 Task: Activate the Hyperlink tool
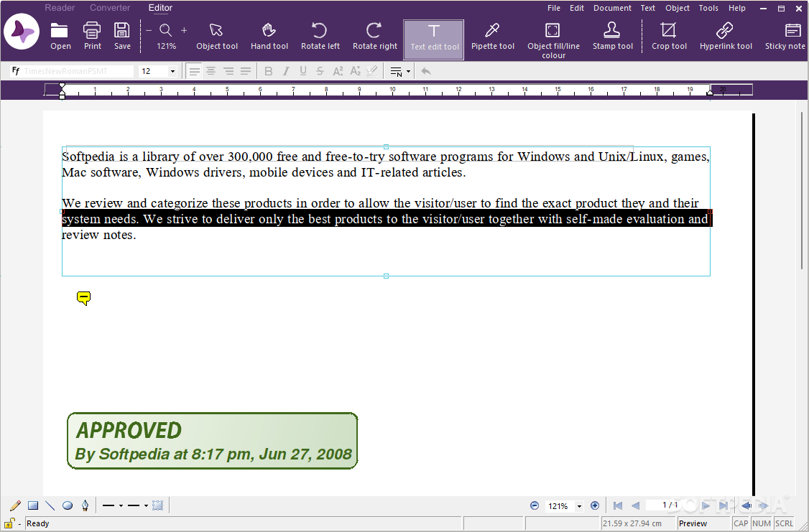pyautogui.click(x=726, y=36)
